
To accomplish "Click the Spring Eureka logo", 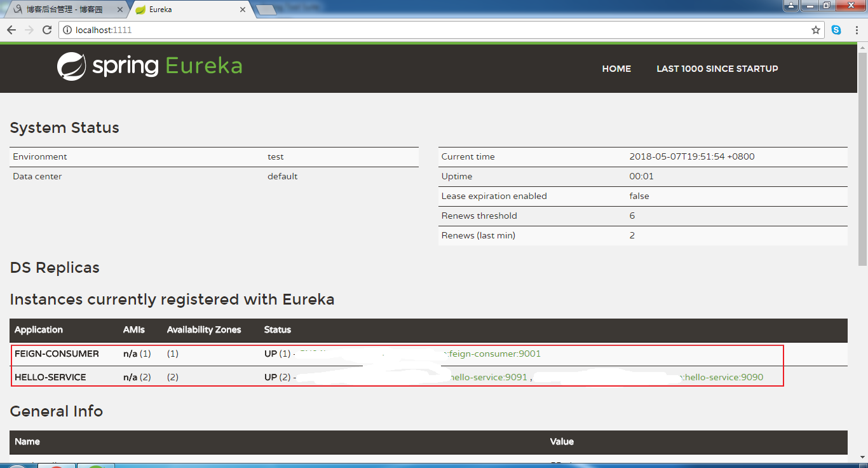I will point(149,66).
